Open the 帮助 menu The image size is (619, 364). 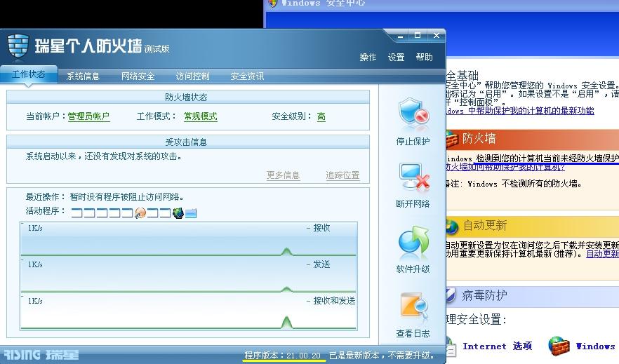coord(425,58)
